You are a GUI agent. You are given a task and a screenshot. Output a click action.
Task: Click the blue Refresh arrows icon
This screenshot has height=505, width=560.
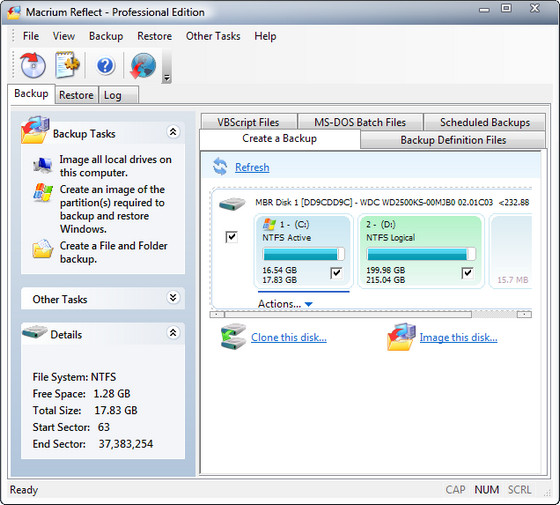coord(220,166)
